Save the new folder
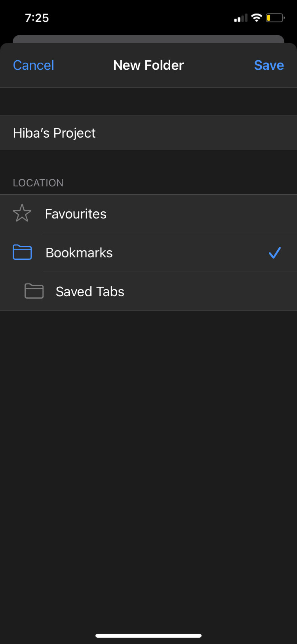The image size is (297, 644). (x=269, y=65)
